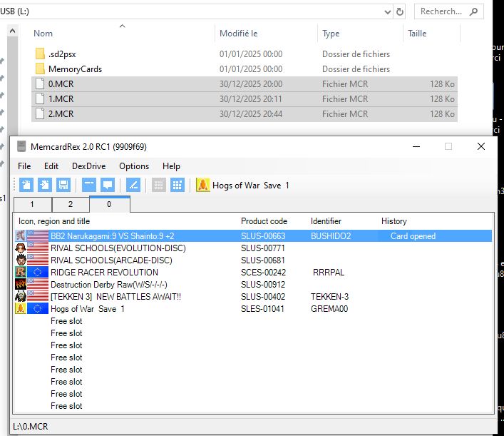
Task: Select the BB2 Narukagami:9 VS Shainto:9 save
Action: [113, 236]
